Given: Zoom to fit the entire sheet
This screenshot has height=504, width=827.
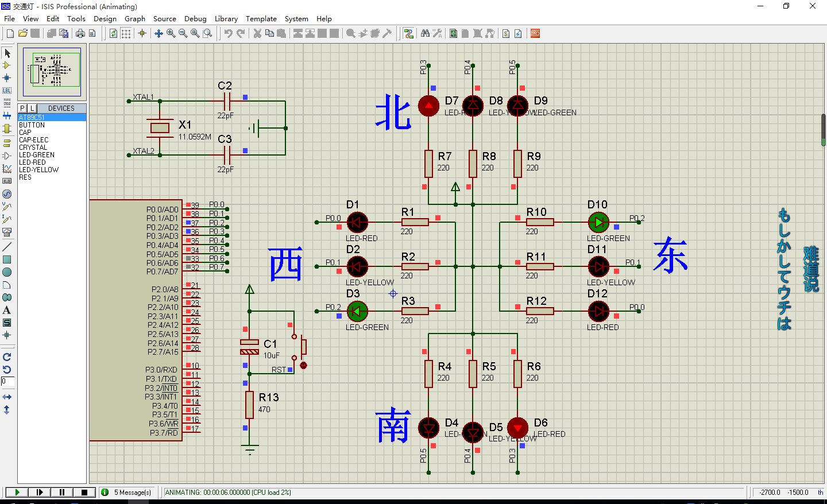Looking at the screenshot, I should pyautogui.click(x=195, y=33).
